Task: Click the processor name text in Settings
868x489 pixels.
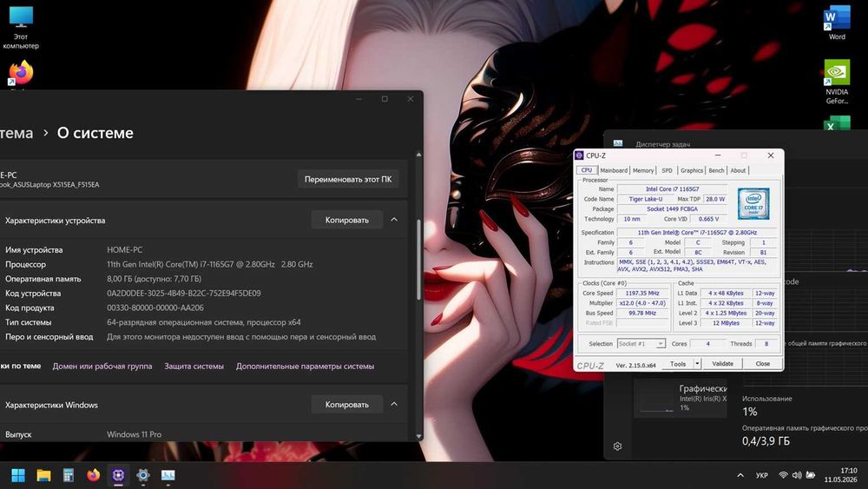Action: pyautogui.click(x=210, y=264)
